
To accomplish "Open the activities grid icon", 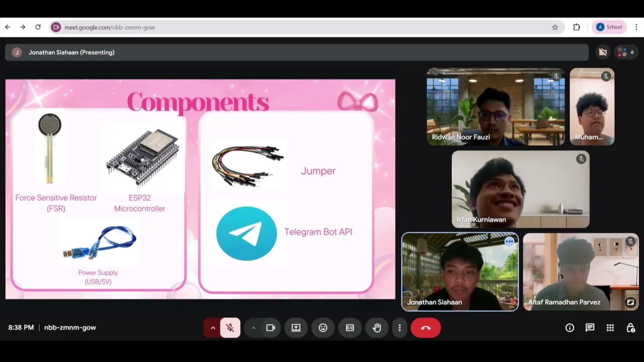I will (x=610, y=328).
